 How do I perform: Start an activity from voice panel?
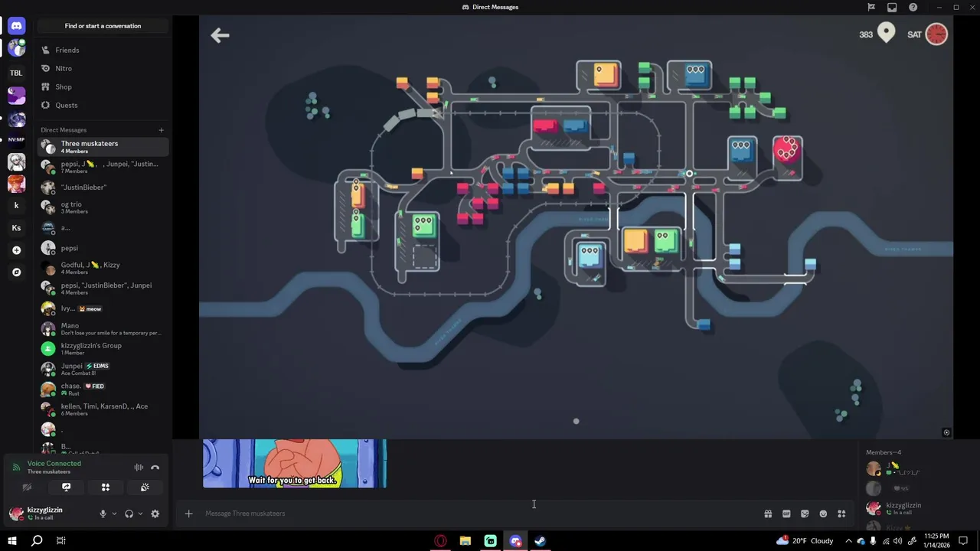(106, 487)
